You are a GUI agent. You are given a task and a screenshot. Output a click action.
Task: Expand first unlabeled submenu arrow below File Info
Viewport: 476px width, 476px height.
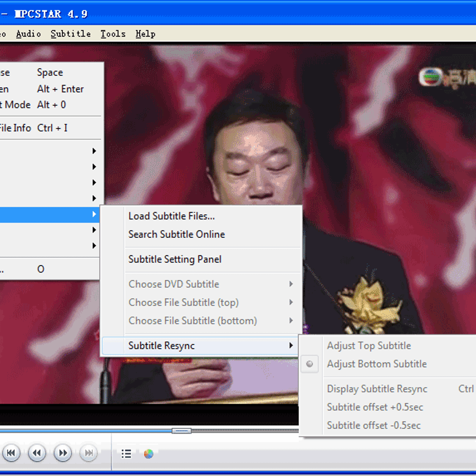[94, 151]
